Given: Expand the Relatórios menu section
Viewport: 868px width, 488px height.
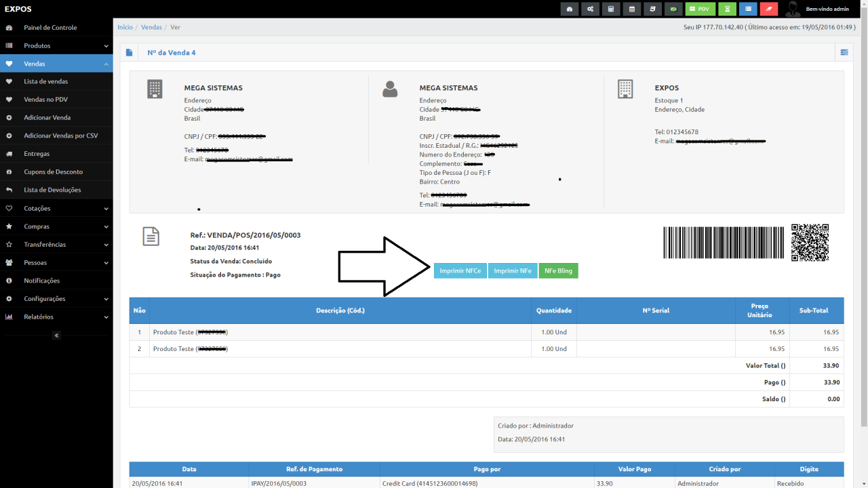Looking at the screenshot, I should tap(56, 317).
